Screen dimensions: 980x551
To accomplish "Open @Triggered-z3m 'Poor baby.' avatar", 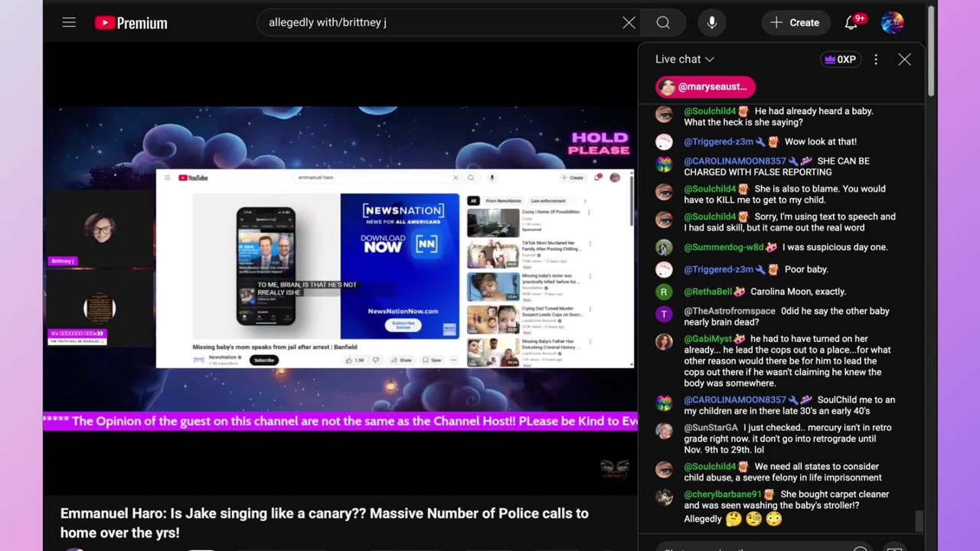I will 665,270.
